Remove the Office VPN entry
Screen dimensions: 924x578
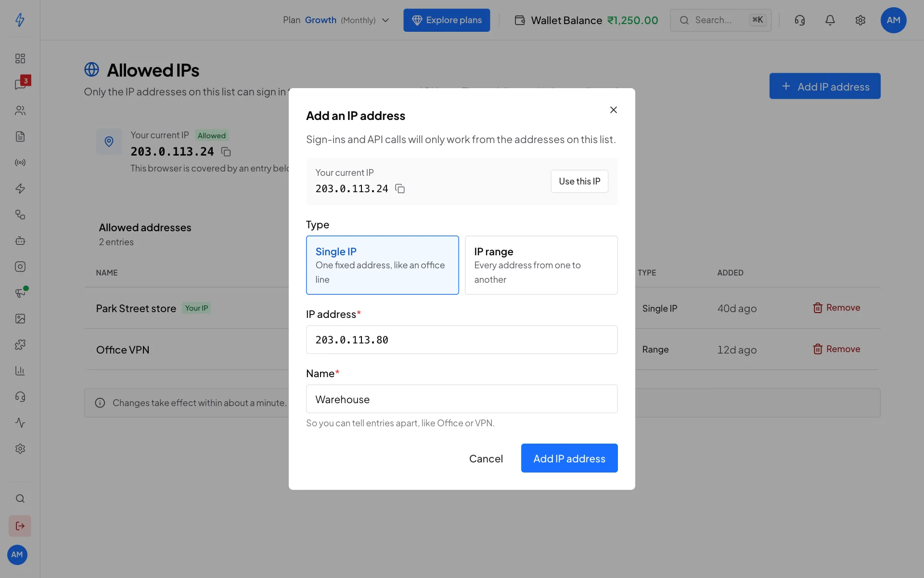(x=836, y=349)
